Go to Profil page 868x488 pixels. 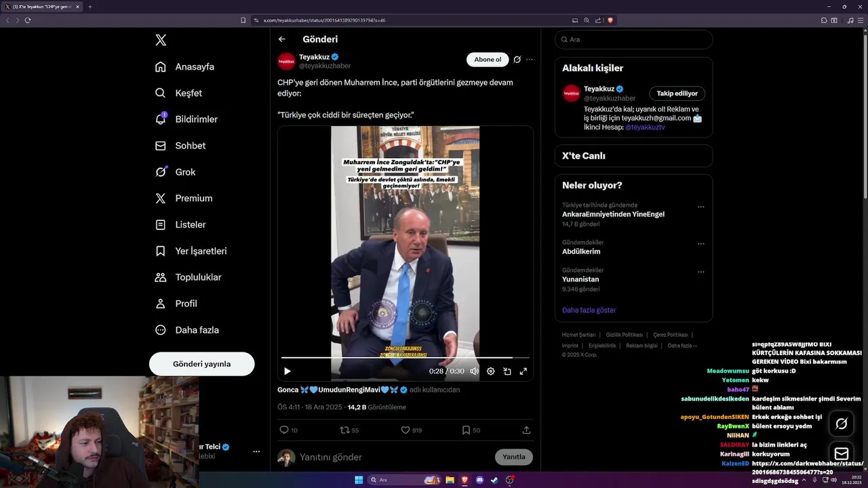point(176,304)
